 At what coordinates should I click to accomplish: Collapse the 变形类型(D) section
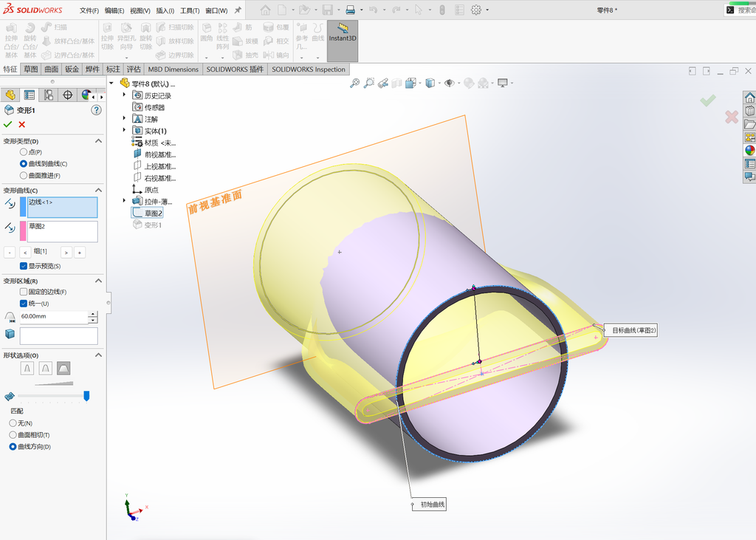click(x=98, y=141)
